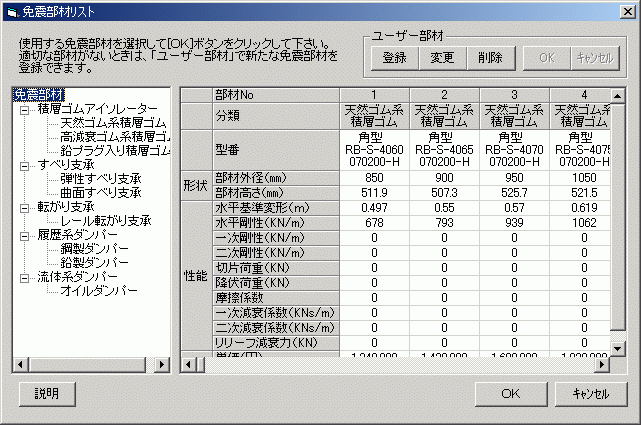Open the 説明 help button
Viewport: 641px width, 425px height.
(x=47, y=394)
